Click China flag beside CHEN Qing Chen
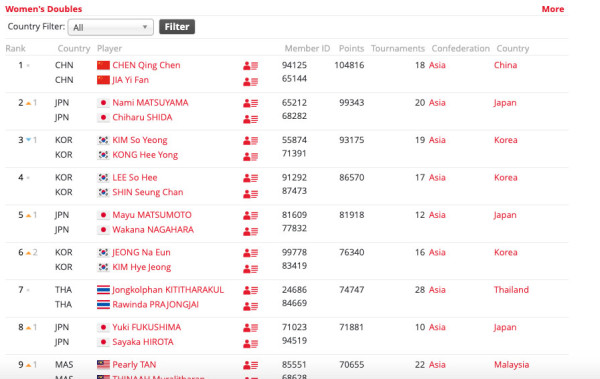The height and width of the screenshot is (379, 600). pyautogui.click(x=103, y=65)
